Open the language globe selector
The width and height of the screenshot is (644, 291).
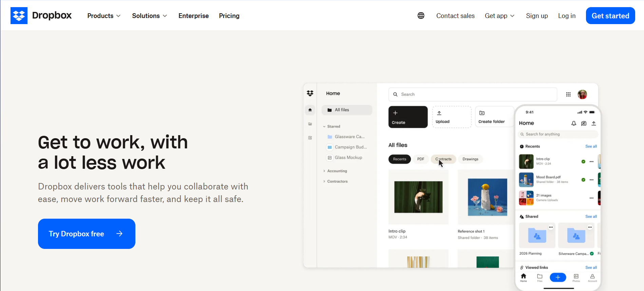point(421,16)
